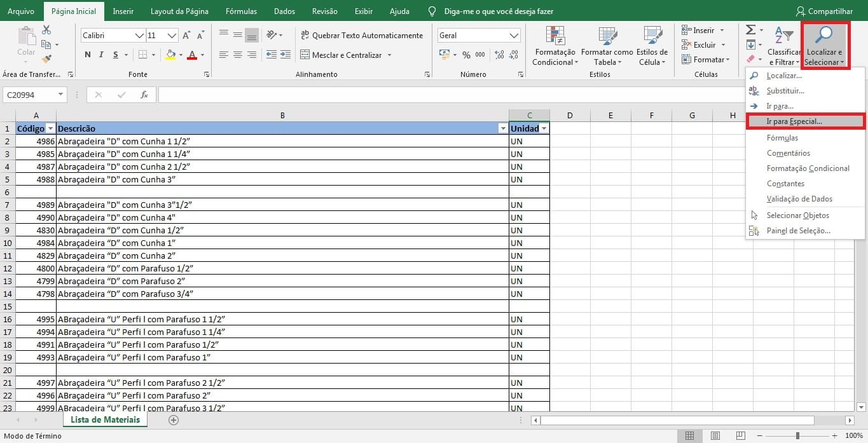
Task: Center text horizontally icon
Action: click(238, 55)
